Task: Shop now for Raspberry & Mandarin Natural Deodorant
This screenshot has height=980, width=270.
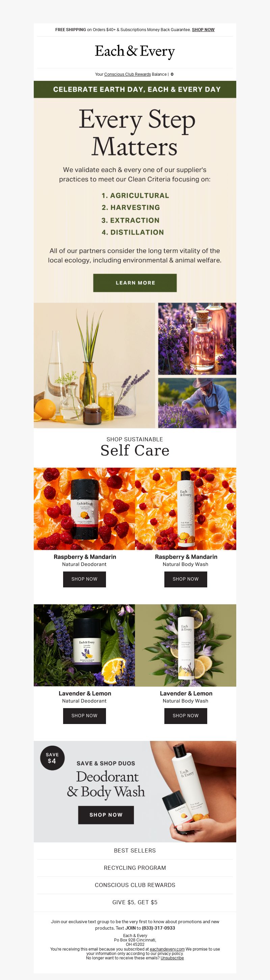Action: (x=84, y=579)
